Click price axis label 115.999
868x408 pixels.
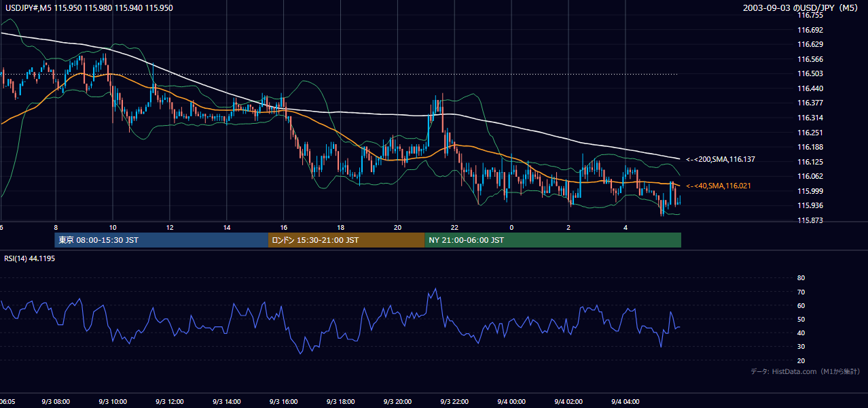point(810,191)
